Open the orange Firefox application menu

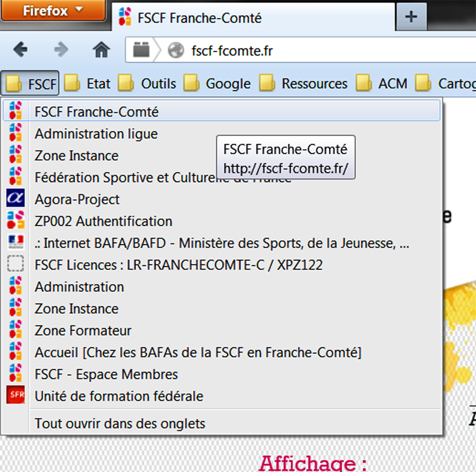pyautogui.click(x=53, y=11)
